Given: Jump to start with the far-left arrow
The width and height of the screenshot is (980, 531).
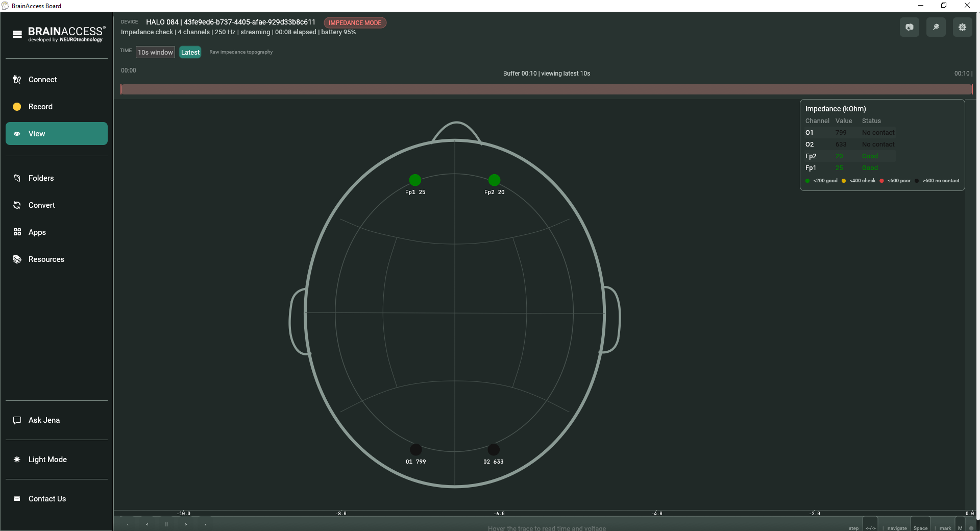Looking at the screenshot, I should click(128, 524).
